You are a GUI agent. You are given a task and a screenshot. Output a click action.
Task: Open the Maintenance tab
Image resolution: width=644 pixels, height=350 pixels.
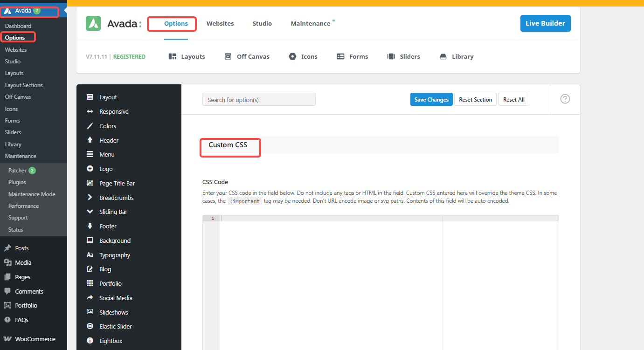[310, 23]
